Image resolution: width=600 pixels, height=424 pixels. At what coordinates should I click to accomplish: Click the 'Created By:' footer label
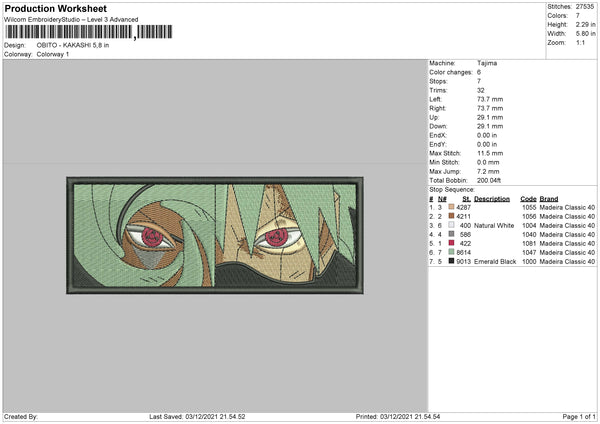(21, 416)
